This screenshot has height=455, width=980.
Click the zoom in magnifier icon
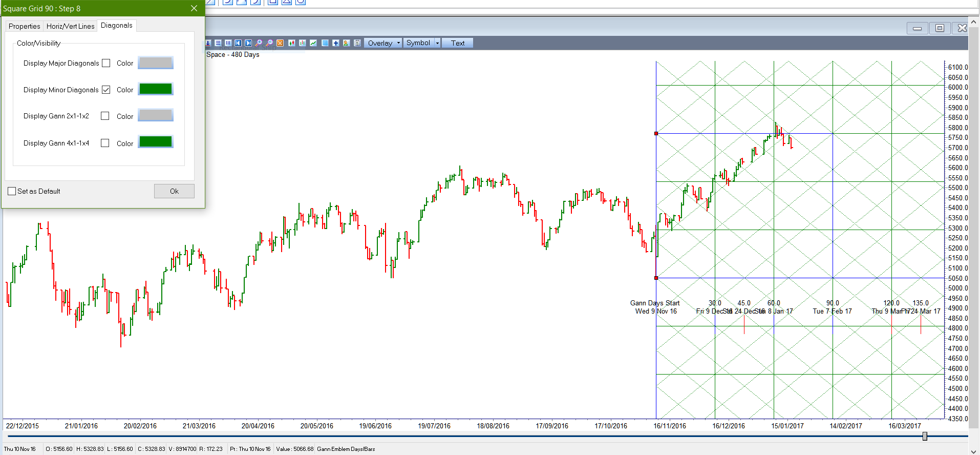(x=259, y=43)
